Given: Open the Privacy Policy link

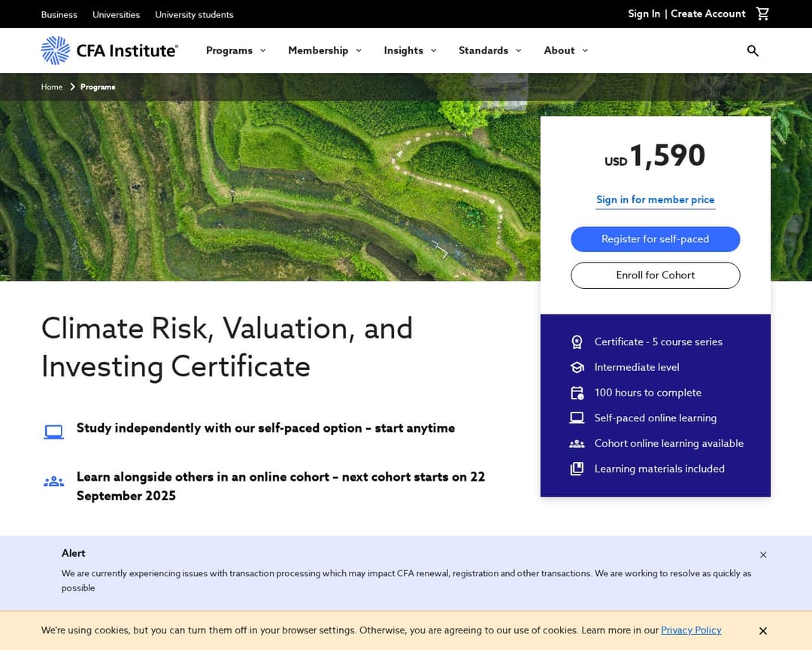Looking at the screenshot, I should 691,630.
